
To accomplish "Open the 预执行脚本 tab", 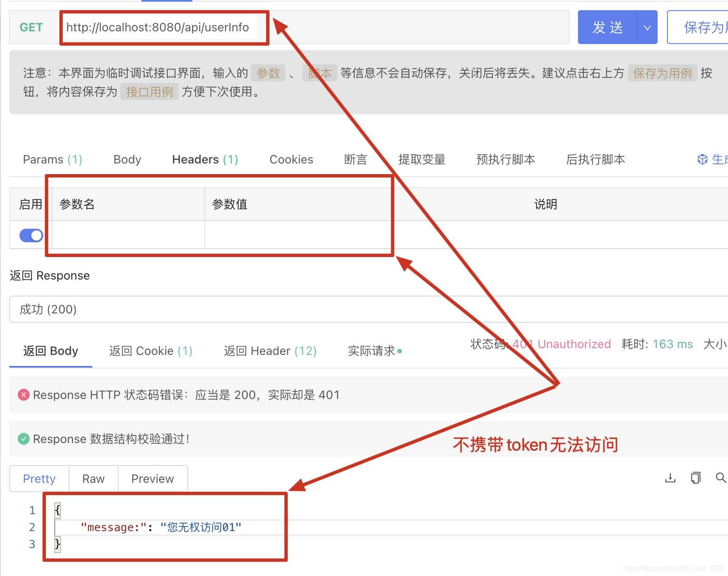I will (506, 159).
